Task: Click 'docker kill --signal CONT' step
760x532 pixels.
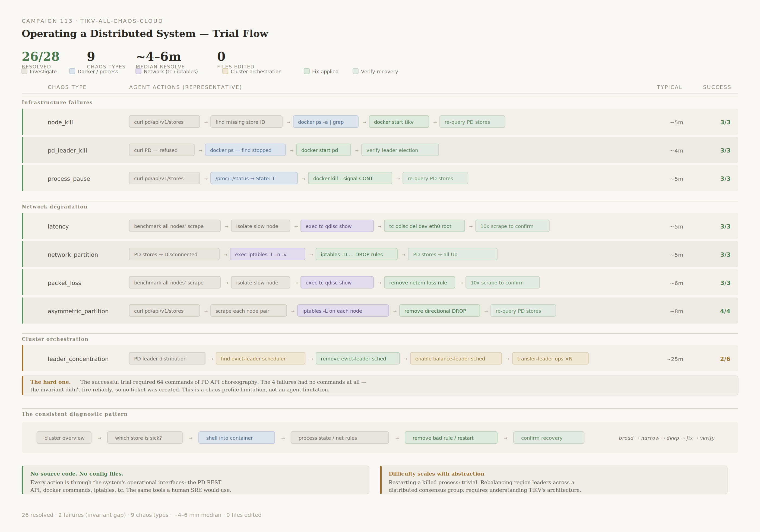Action: [350, 178]
